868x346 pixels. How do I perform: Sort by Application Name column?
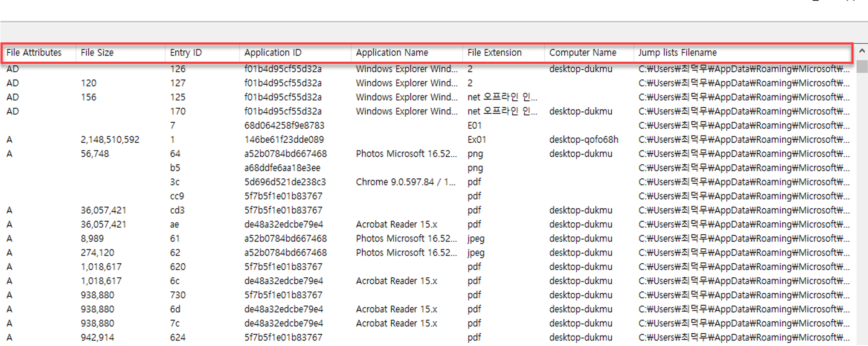tap(392, 53)
